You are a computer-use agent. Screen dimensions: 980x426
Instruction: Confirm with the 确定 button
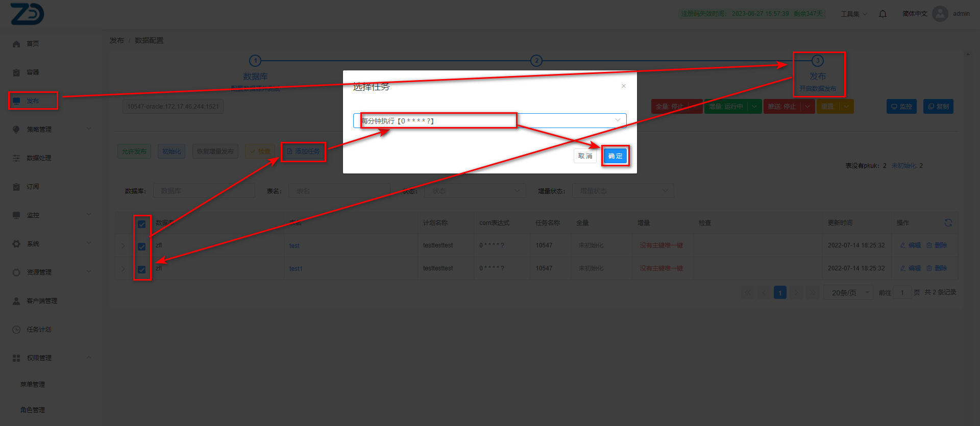(615, 156)
